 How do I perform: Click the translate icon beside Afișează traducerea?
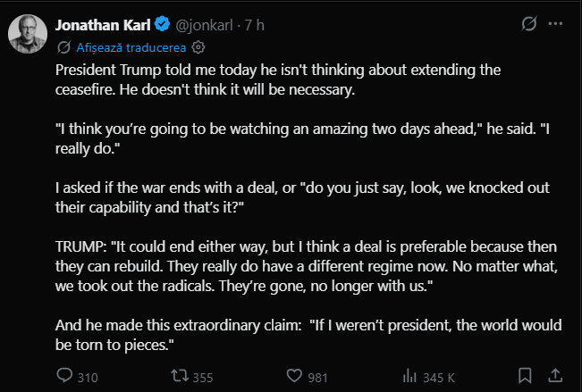(x=63, y=46)
